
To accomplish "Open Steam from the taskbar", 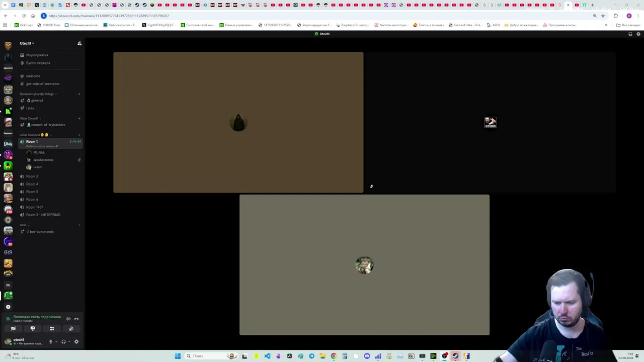I will tap(455, 356).
